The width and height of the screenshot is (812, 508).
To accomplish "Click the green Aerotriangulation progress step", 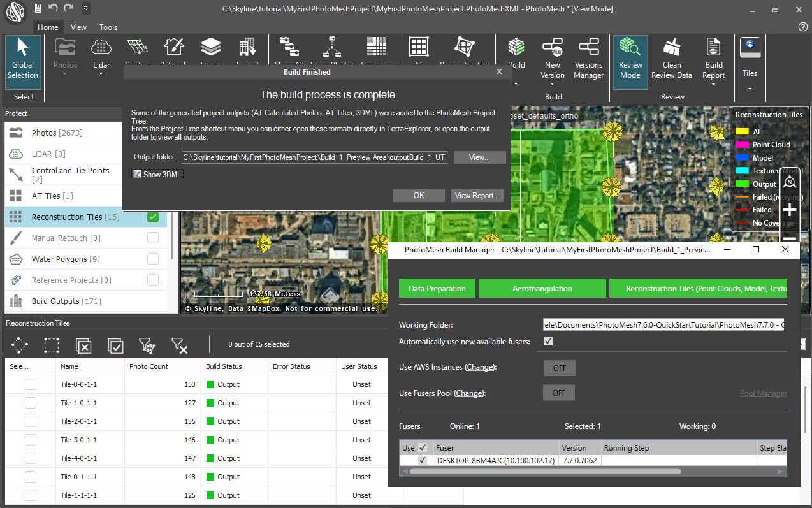I will click(542, 289).
